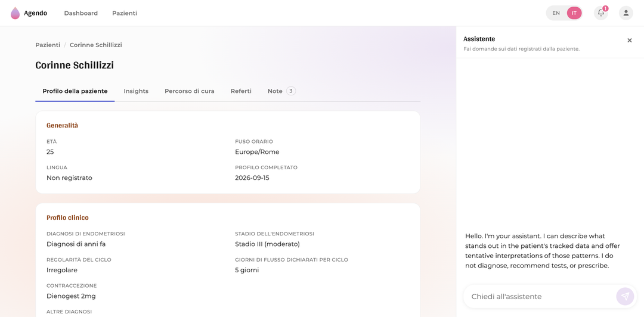Click the Generalità section title
Viewport: 644px width, 317px height.
click(x=62, y=125)
